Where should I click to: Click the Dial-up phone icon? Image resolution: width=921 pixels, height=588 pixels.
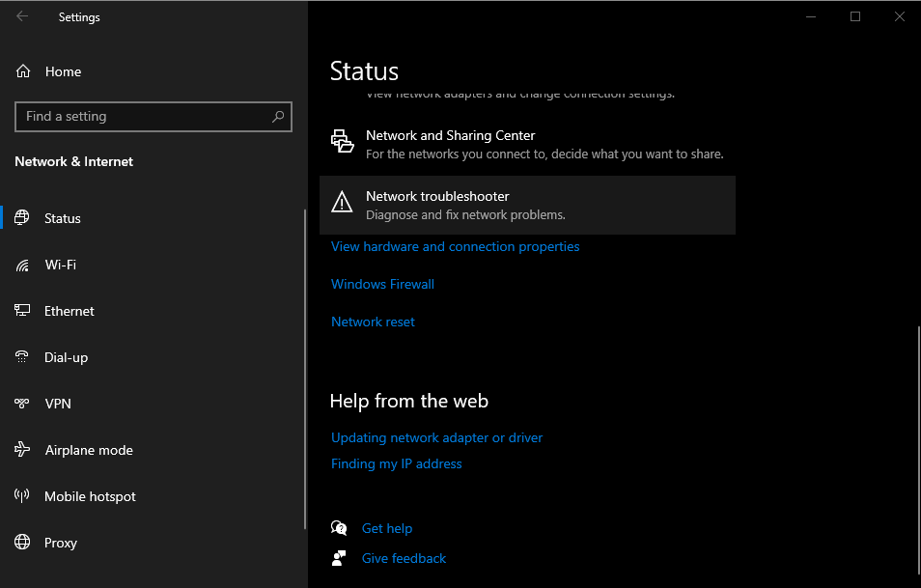pyautogui.click(x=22, y=357)
